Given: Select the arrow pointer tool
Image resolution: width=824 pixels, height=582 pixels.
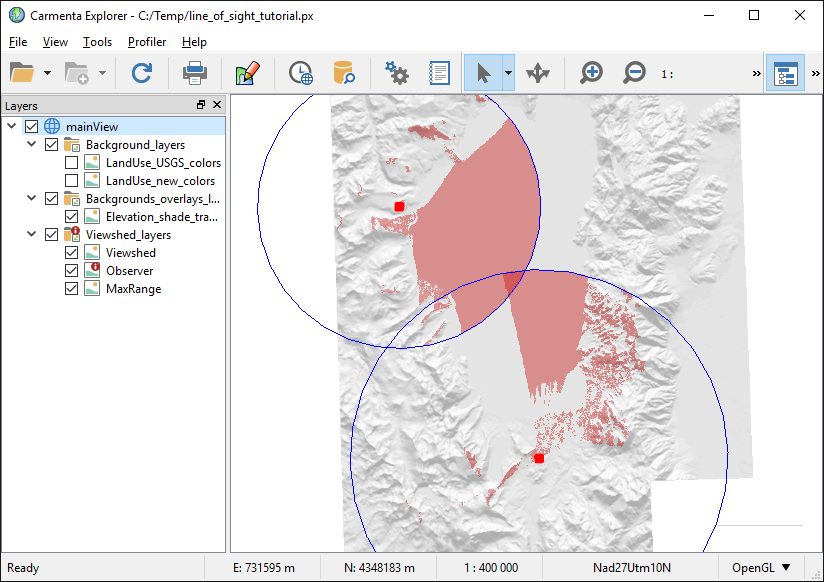Looking at the screenshot, I should tap(483, 73).
